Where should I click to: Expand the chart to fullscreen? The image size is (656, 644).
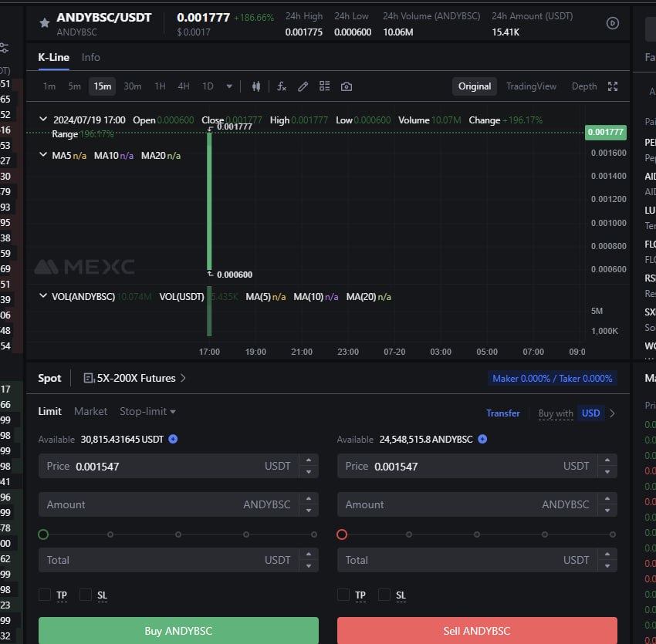coord(613,86)
